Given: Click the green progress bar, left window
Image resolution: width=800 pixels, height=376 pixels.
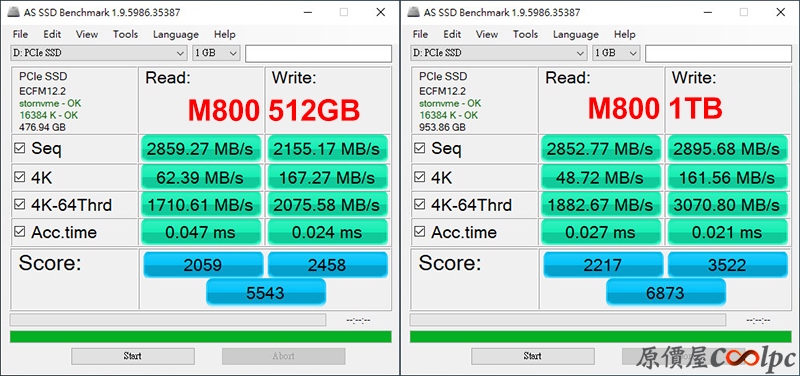Looking at the screenshot, I should (201, 337).
